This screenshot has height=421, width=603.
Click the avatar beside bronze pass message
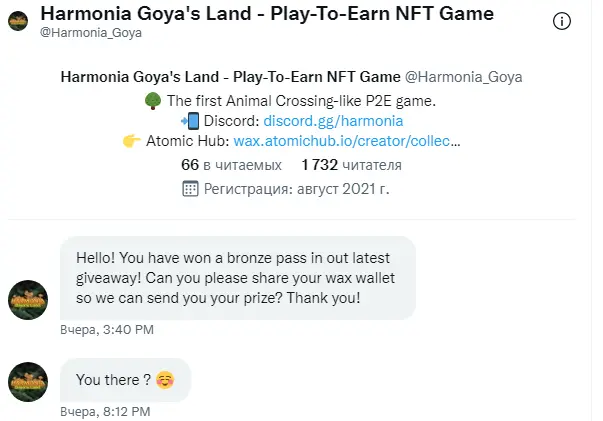point(28,300)
